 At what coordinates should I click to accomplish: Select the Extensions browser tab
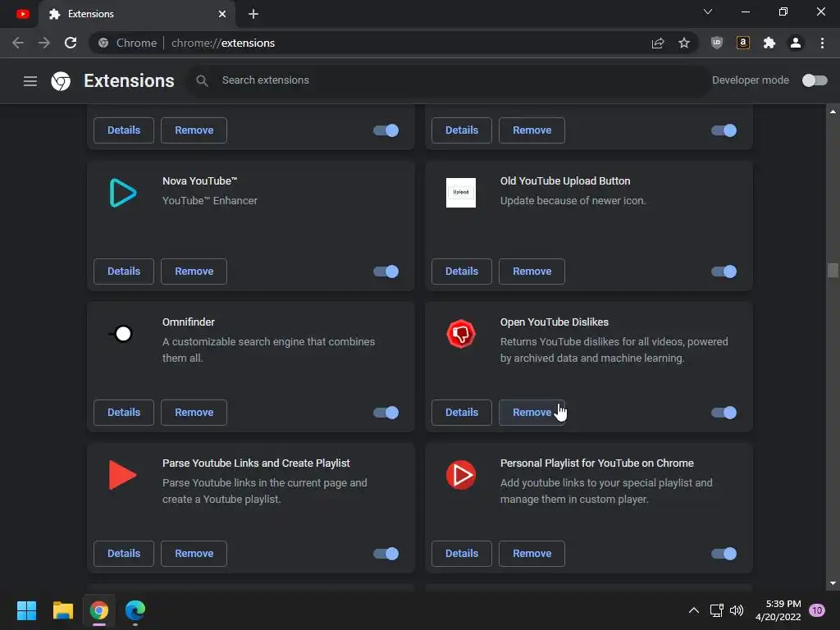coord(137,14)
